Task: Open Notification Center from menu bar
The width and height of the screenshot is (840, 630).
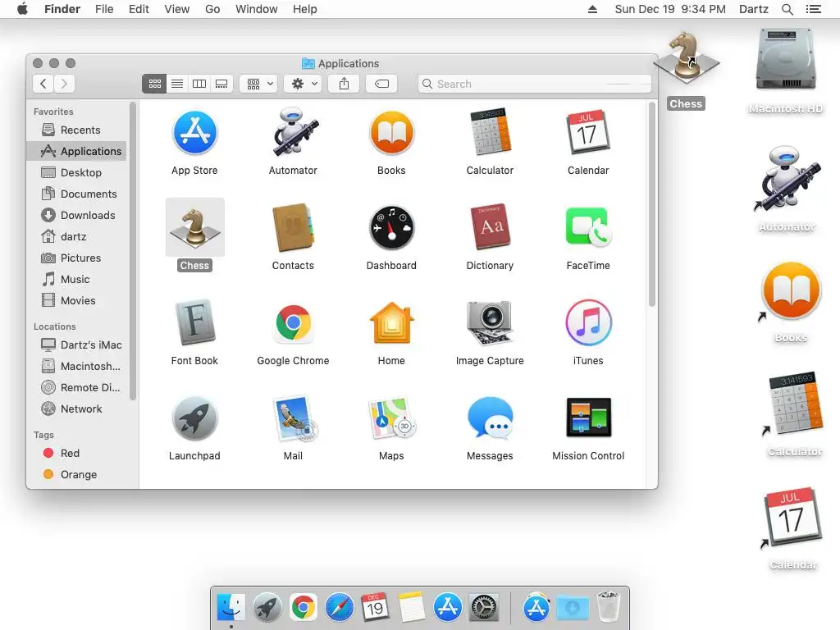Action: (813, 9)
